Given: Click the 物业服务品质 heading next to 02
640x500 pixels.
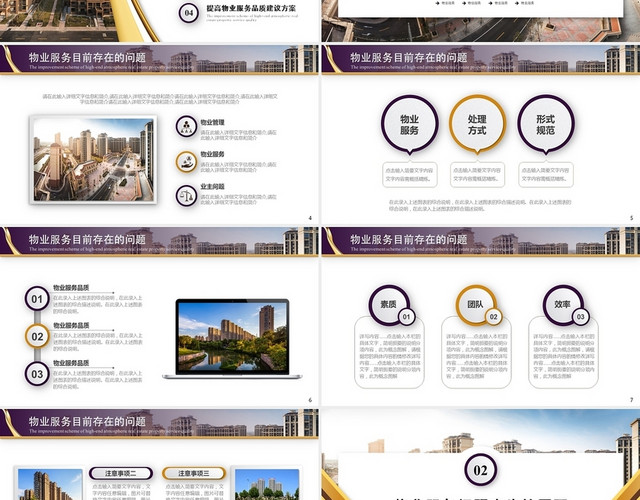Looking at the screenshot, I should 71,325.
